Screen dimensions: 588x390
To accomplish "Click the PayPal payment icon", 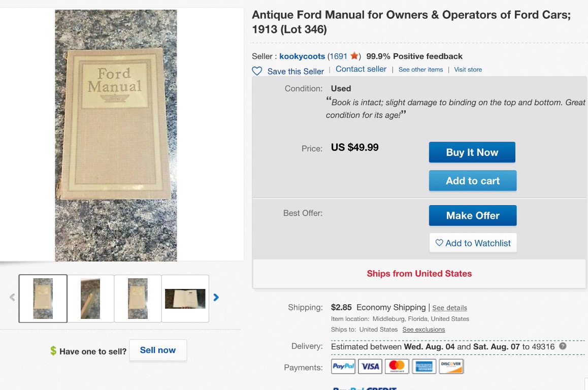I will tap(343, 366).
